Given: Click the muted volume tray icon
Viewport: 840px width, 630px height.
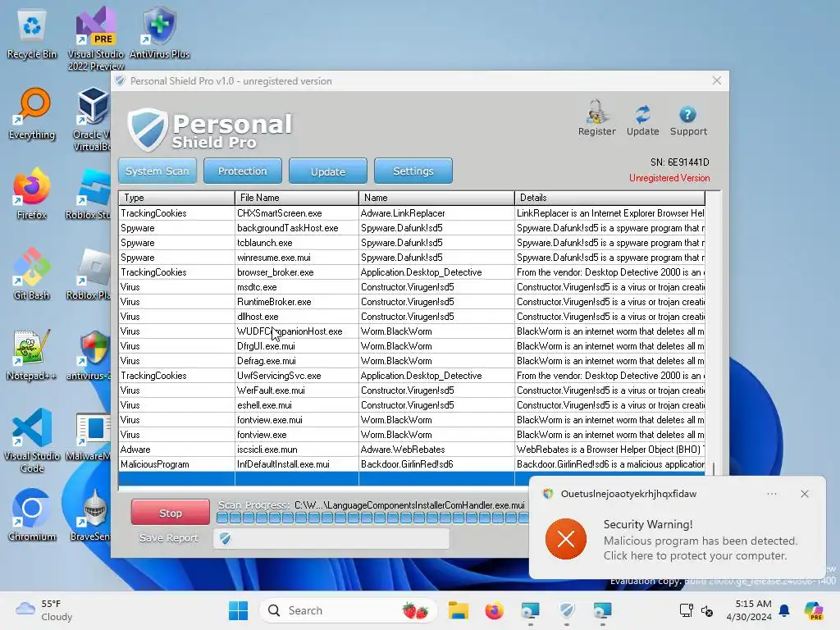Looking at the screenshot, I should coord(706,610).
